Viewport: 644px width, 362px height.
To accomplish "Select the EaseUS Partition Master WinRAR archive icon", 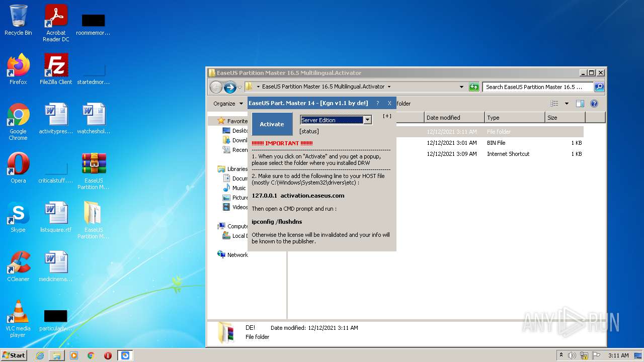I will tap(94, 171).
